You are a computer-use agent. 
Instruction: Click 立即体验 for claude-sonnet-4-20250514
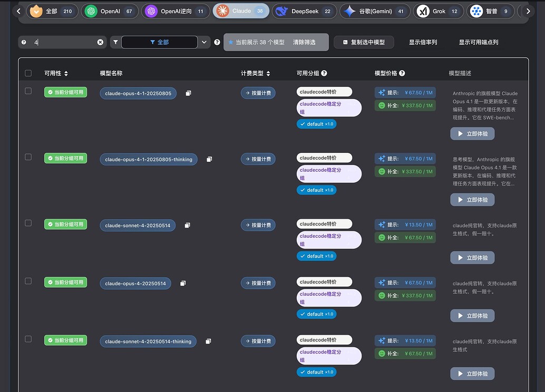pos(472,258)
